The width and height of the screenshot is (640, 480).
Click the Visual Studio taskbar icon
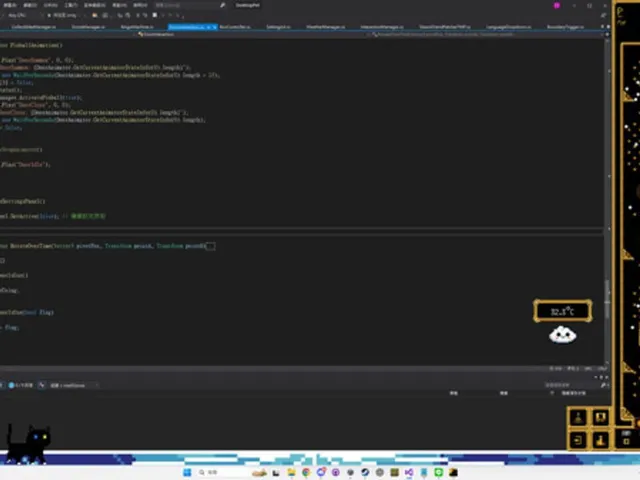pos(409,472)
